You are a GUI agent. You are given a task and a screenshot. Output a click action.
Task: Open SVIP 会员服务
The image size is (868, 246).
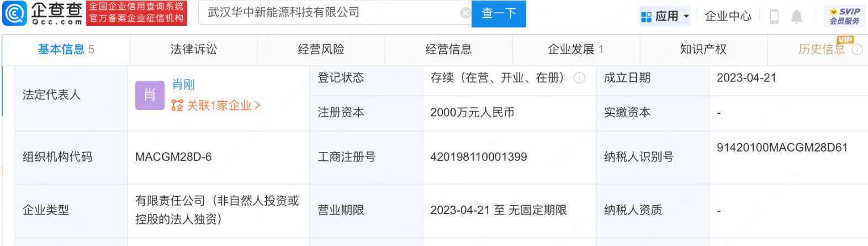(x=844, y=16)
